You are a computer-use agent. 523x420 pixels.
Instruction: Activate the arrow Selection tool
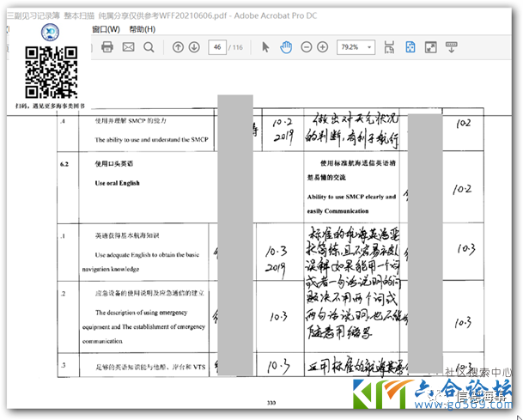point(265,46)
